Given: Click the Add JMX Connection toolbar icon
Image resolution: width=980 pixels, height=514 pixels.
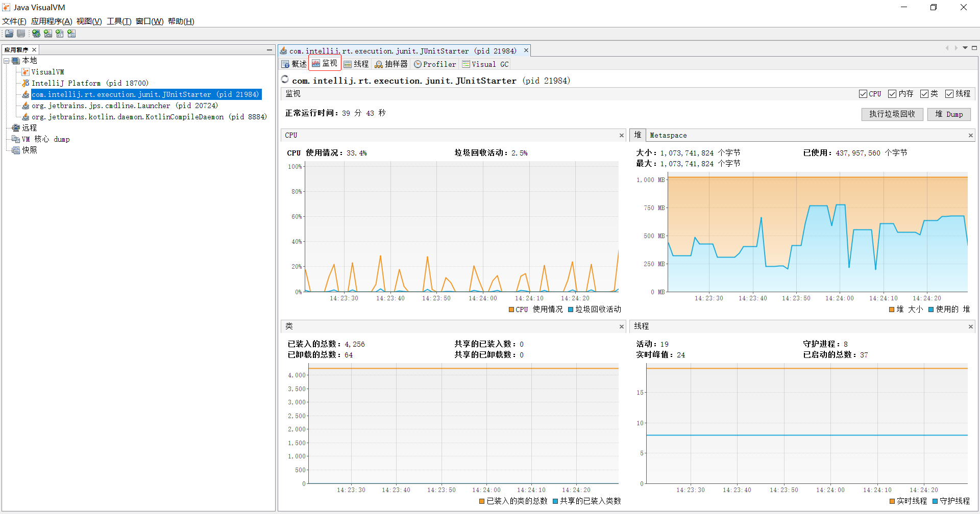Looking at the screenshot, I should point(48,34).
